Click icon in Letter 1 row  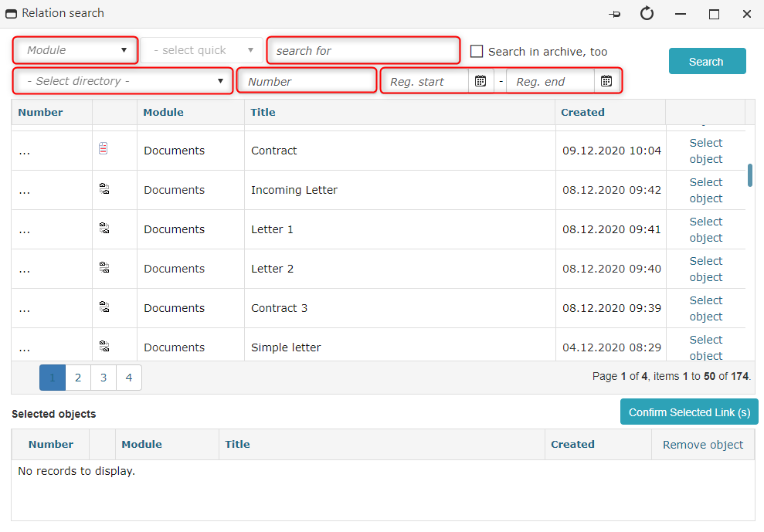point(104,228)
